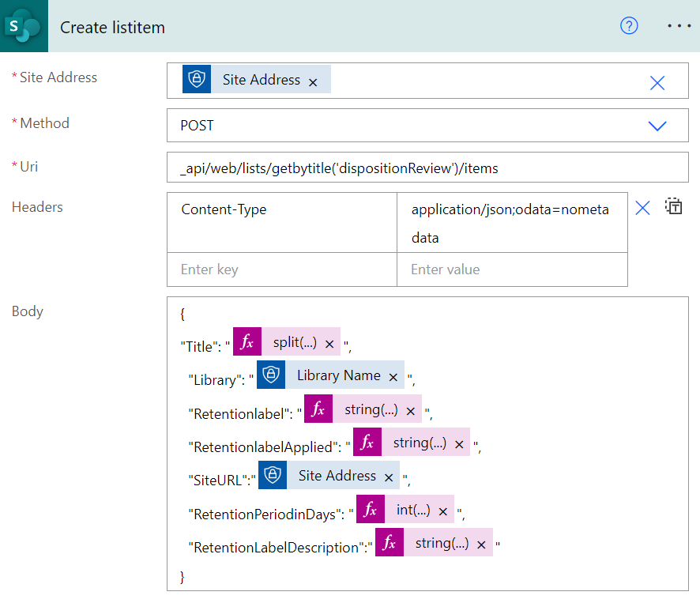Open the three-dot action menu
The height and width of the screenshot is (603, 700).
[x=679, y=26]
